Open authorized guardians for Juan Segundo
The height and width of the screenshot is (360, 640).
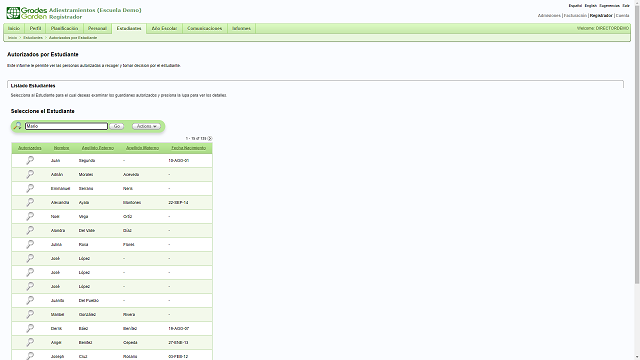pyautogui.click(x=30, y=160)
